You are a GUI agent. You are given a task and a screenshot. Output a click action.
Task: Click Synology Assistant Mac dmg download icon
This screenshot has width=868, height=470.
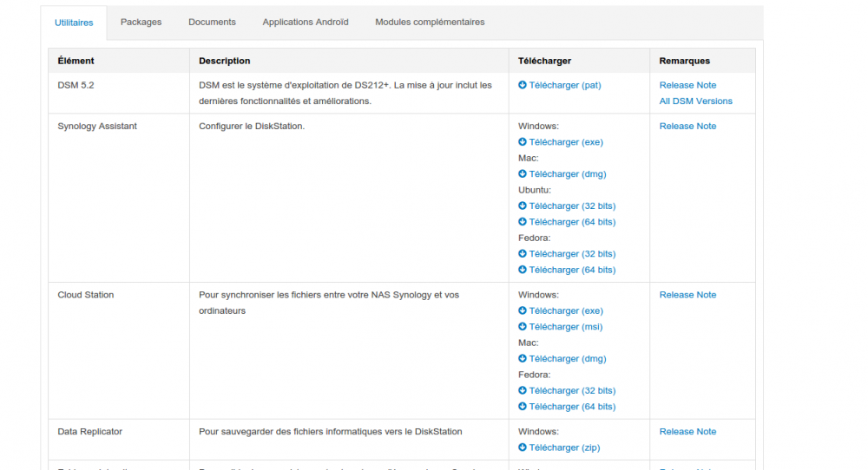click(x=522, y=174)
